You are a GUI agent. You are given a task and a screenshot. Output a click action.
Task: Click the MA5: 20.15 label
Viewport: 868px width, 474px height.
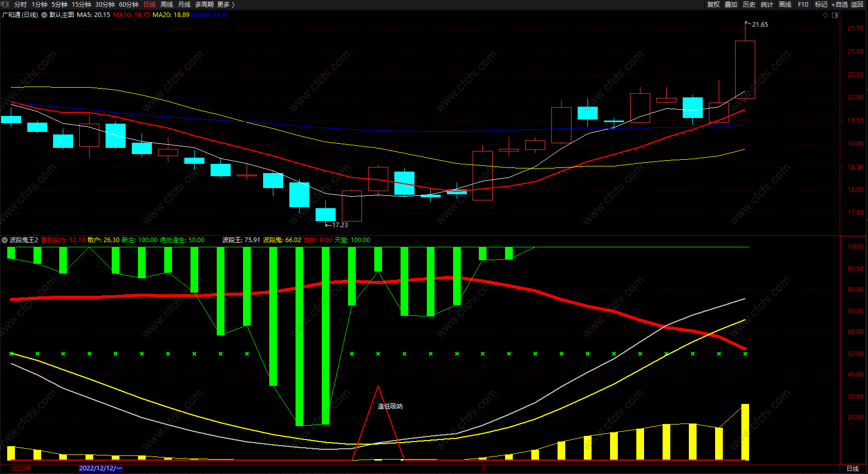coord(93,15)
